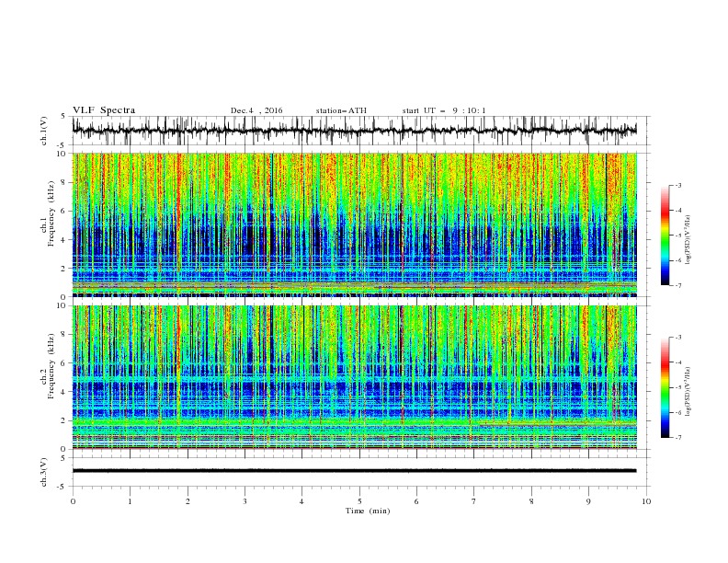Click the "-5" voltage tick of ch.3(V) panel
The image size is (728, 563).
62,487
